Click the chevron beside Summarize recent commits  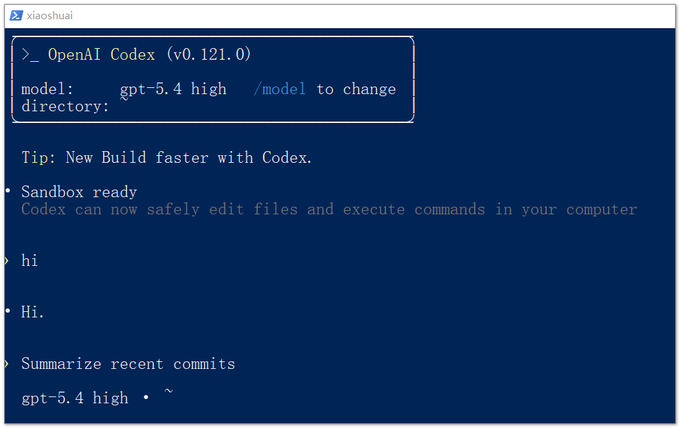point(7,363)
